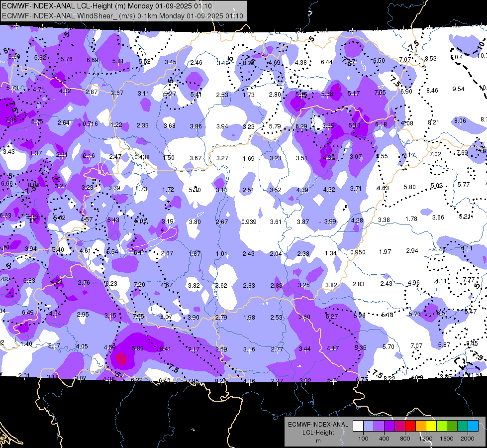The height and width of the screenshot is (448, 487).
Task: Click the wind shear value 9.54
Action: (x=459, y=89)
